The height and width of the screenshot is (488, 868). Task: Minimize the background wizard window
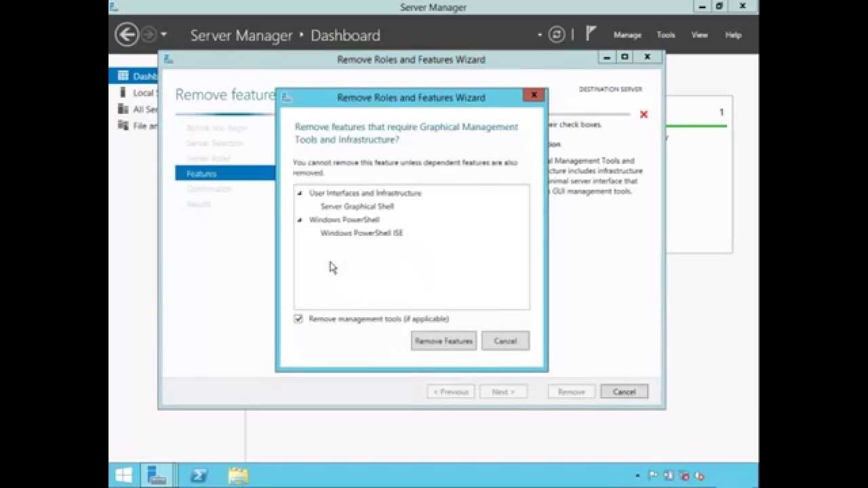point(607,57)
